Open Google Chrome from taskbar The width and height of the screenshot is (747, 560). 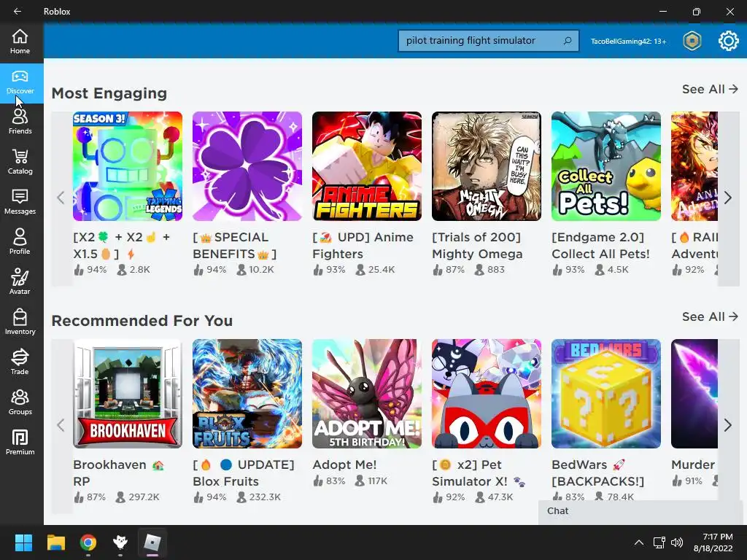88,542
